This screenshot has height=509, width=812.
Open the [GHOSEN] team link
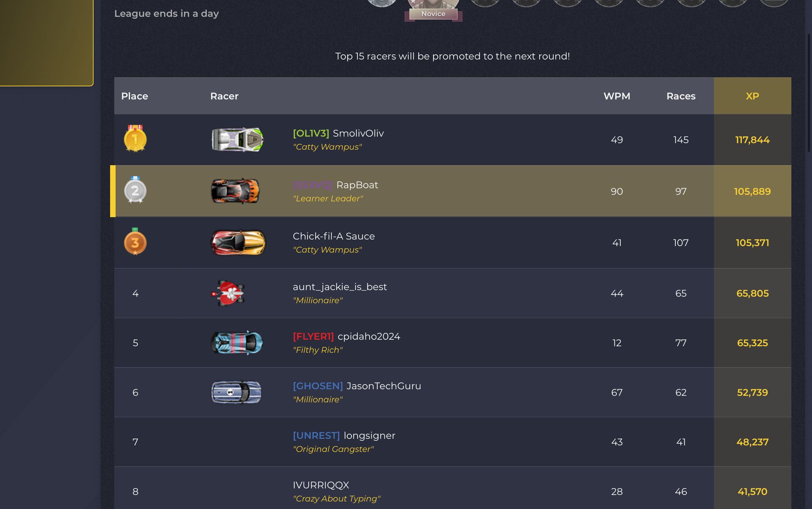[x=318, y=386]
